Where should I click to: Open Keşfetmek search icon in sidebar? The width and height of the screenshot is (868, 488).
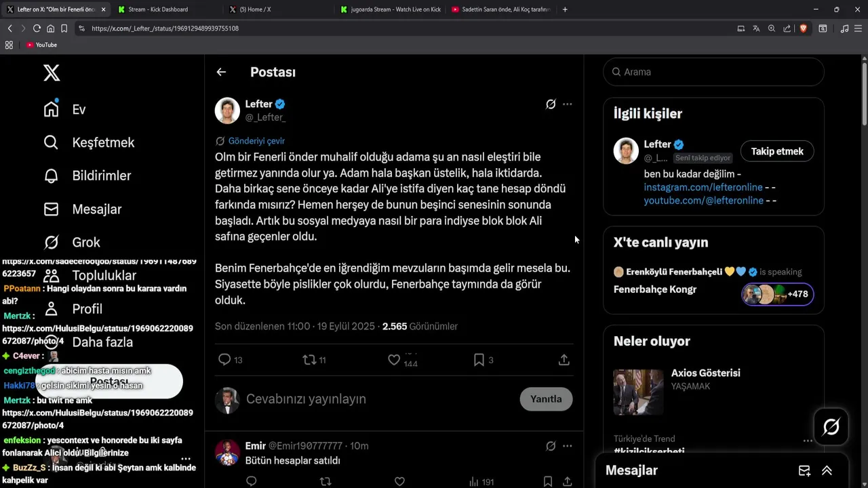(x=51, y=142)
